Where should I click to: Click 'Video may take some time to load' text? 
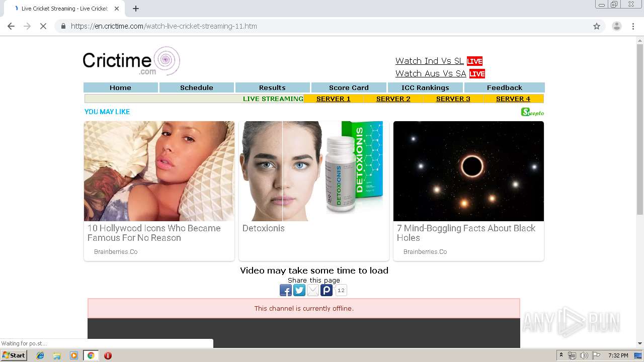(x=314, y=270)
